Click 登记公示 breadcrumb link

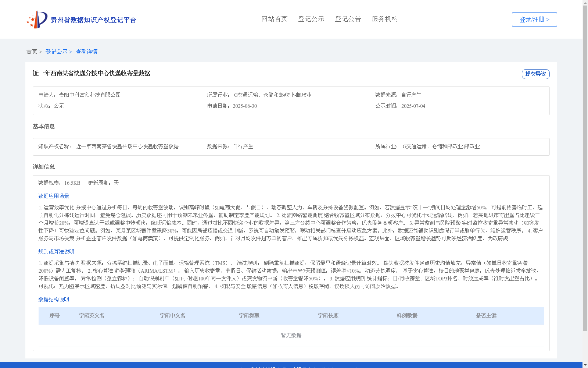click(56, 52)
